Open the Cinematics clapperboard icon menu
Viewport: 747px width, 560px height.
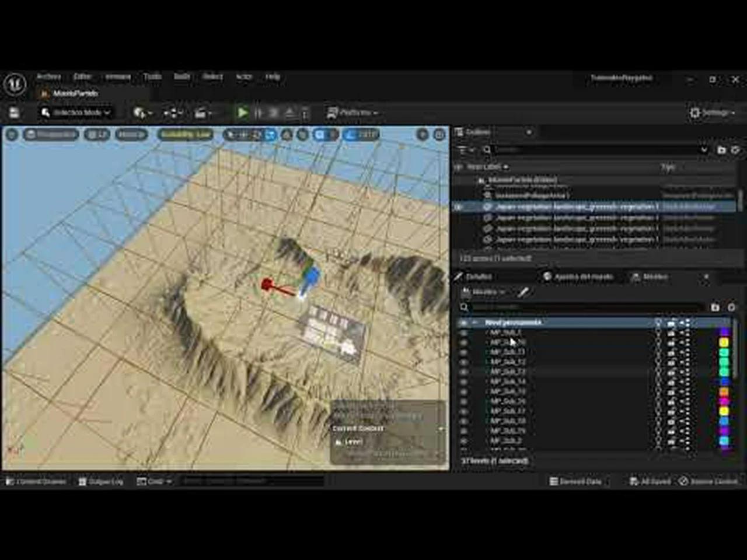point(203,113)
